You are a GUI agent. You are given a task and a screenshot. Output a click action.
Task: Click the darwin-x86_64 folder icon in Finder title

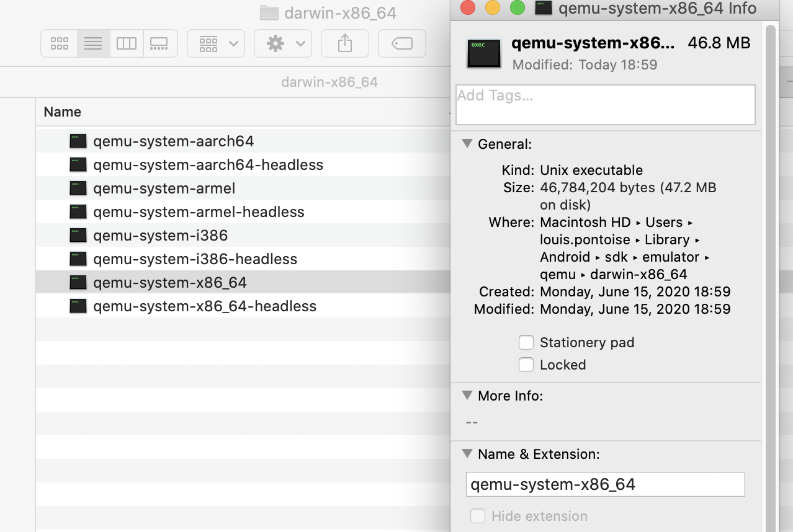(269, 13)
